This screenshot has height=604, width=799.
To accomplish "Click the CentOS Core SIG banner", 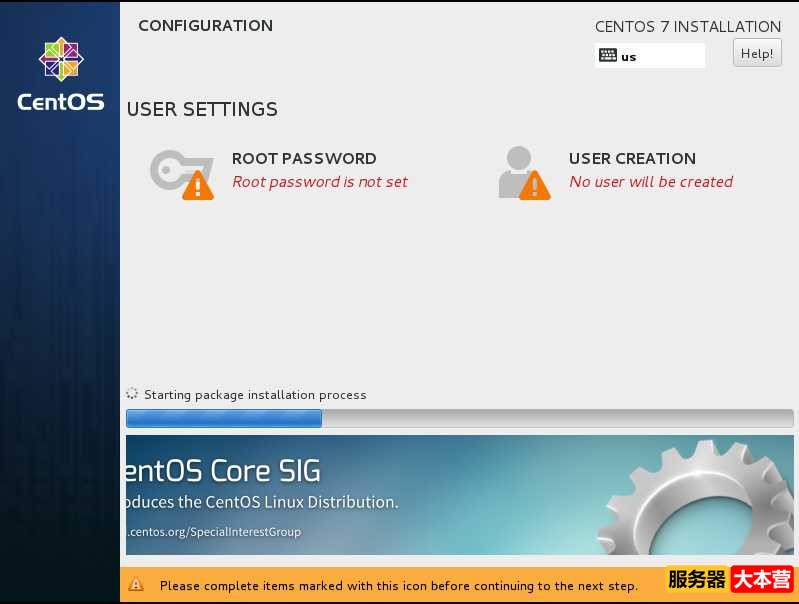I will point(460,495).
